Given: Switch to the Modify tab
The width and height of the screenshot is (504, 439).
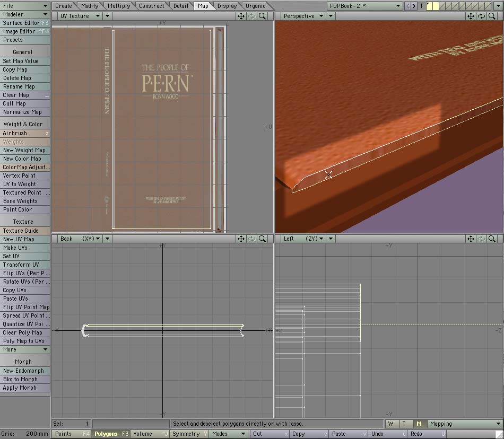Looking at the screenshot, I should (90, 6).
